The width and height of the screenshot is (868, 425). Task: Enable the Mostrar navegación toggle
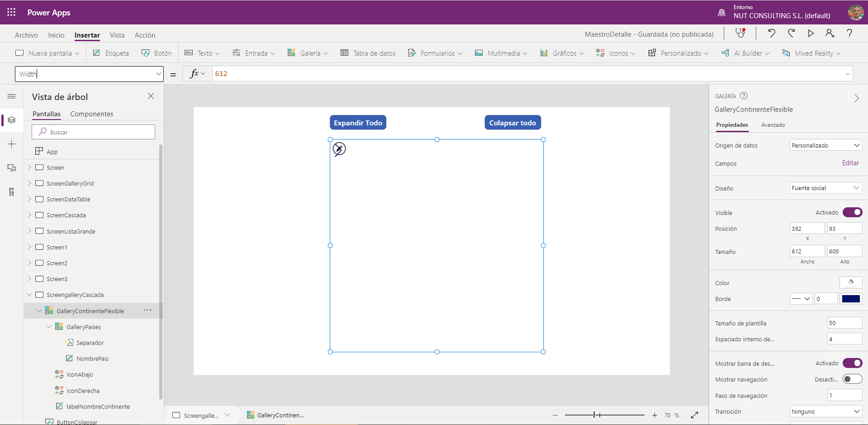pyautogui.click(x=853, y=379)
